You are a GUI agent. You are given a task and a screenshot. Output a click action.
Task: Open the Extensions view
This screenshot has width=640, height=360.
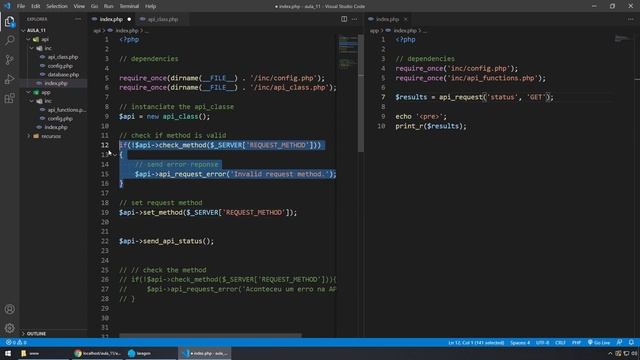(9, 98)
